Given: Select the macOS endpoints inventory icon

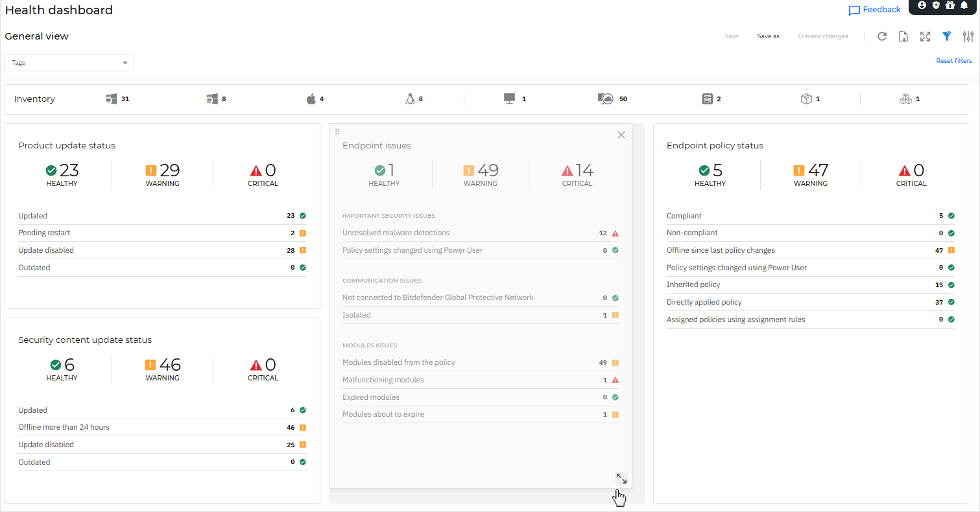Looking at the screenshot, I should tap(312, 99).
